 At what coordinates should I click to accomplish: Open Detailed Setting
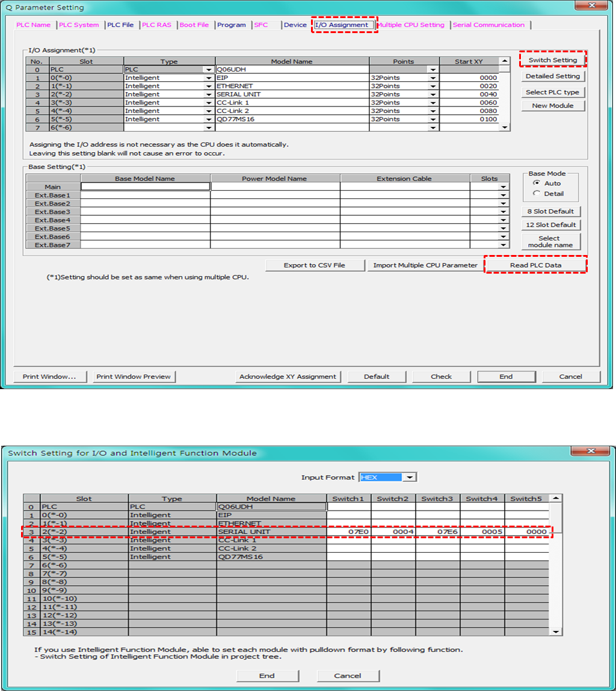tap(552, 76)
